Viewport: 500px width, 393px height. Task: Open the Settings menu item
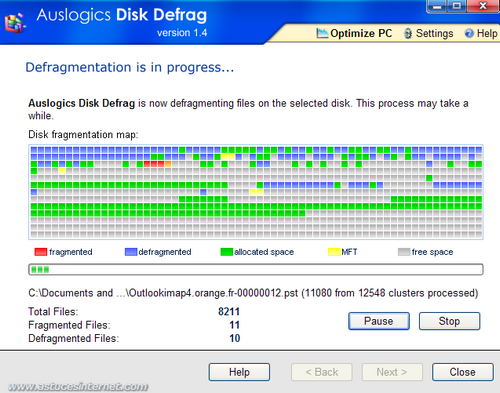pyautogui.click(x=429, y=33)
